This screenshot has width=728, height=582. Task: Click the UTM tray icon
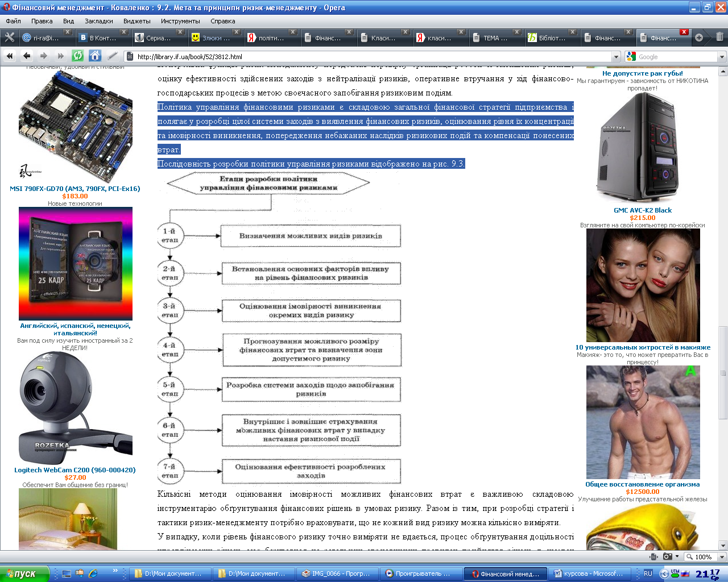(675, 573)
